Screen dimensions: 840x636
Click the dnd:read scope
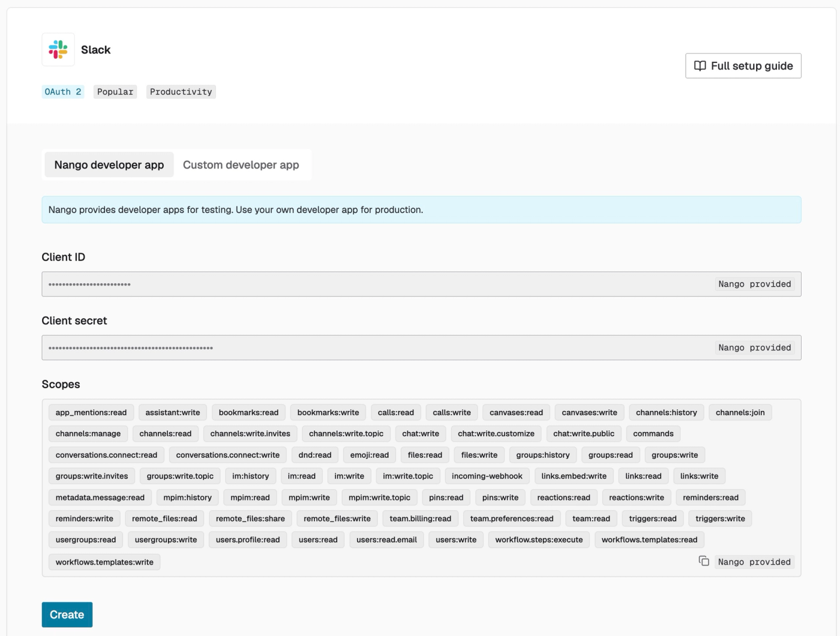coord(315,455)
